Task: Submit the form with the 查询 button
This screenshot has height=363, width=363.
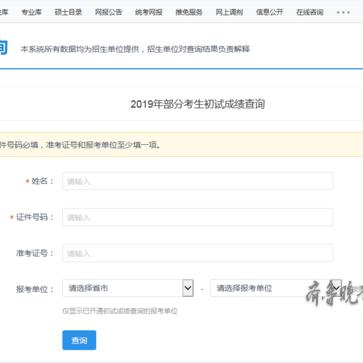Action: 79,340
